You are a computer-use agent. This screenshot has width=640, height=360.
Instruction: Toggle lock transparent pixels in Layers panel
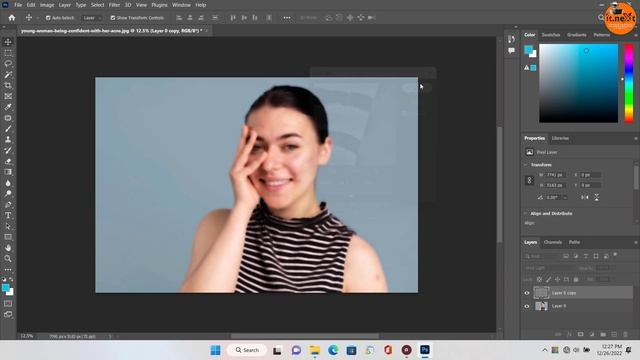click(539, 280)
